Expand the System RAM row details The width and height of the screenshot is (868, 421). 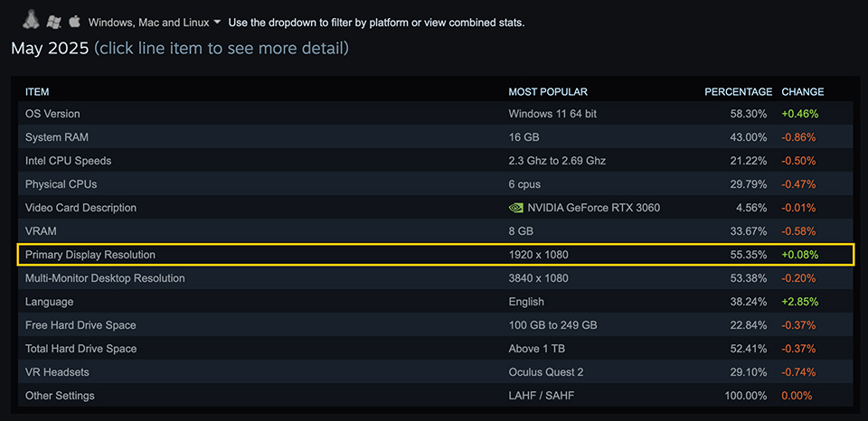(x=56, y=137)
